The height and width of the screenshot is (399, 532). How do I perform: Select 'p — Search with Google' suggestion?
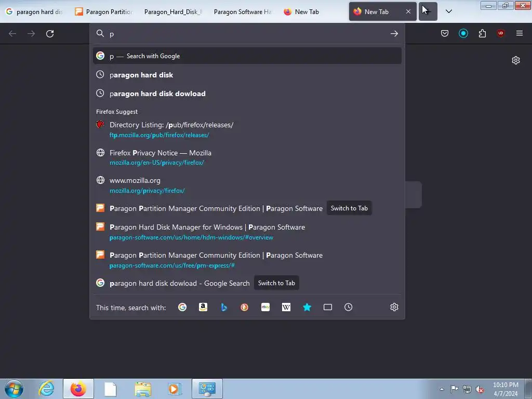(x=247, y=56)
